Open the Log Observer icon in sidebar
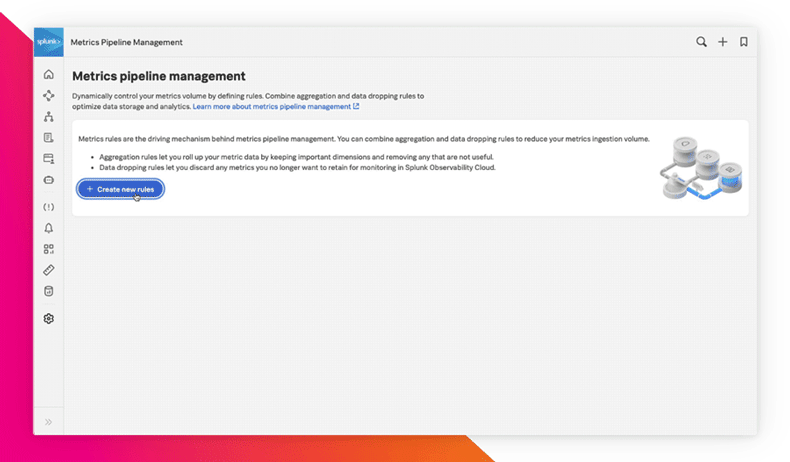790x462 pixels. [x=48, y=138]
